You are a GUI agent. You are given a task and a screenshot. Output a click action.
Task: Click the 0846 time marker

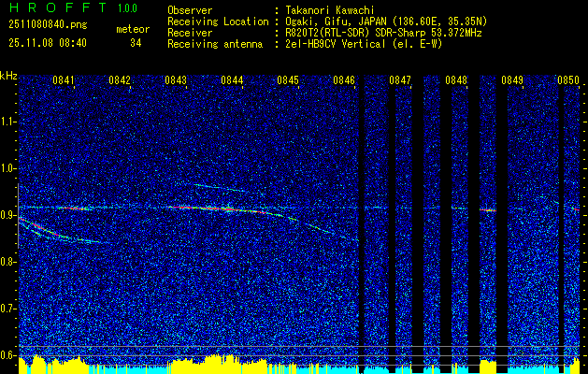(344, 79)
